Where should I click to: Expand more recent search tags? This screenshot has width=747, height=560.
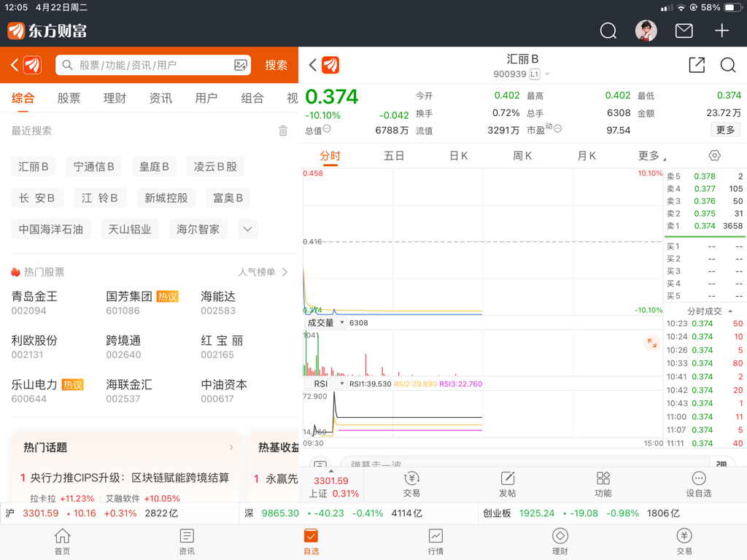click(x=247, y=229)
